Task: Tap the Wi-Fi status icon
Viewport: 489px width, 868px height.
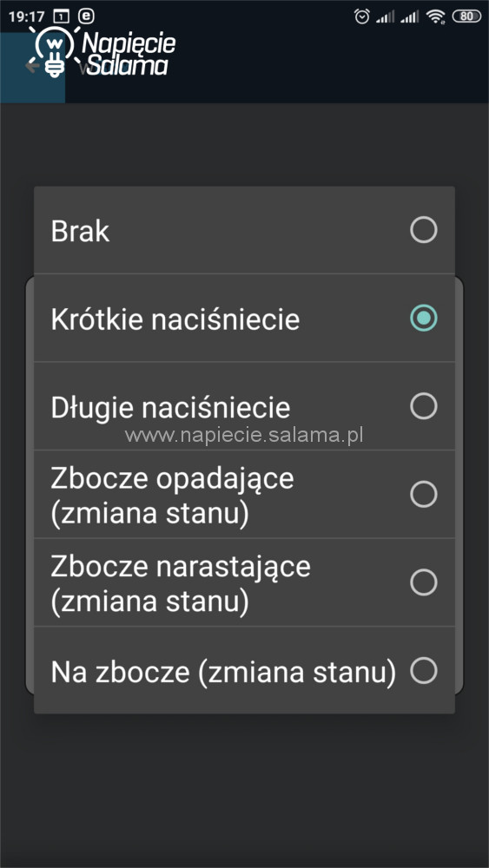Action: [x=436, y=16]
